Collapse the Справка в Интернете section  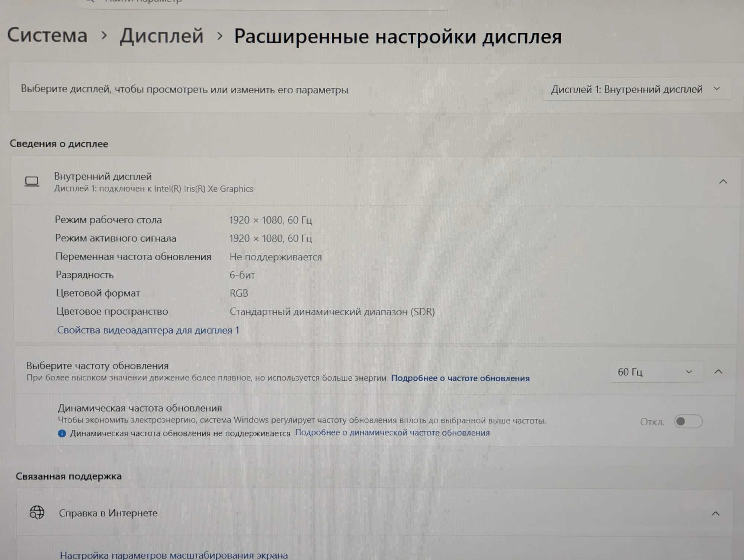(715, 514)
